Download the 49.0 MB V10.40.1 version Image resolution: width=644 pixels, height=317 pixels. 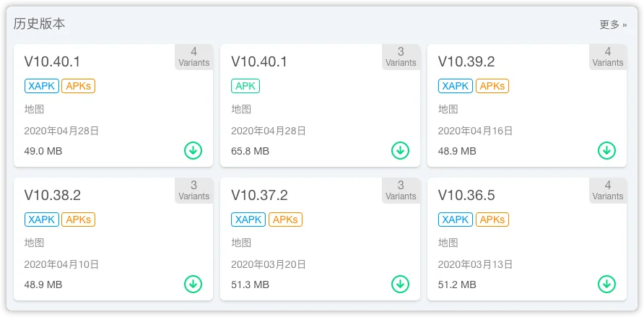pos(193,150)
